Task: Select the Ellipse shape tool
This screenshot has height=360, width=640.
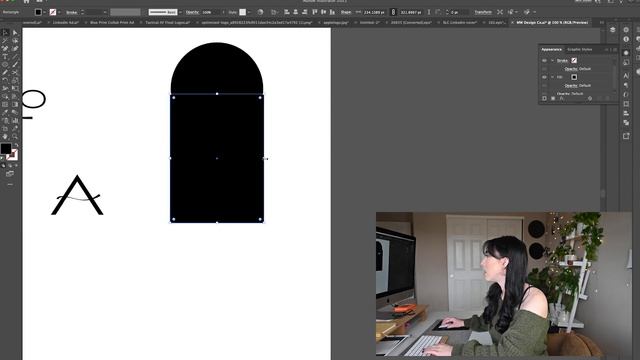Action: point(5,64)
